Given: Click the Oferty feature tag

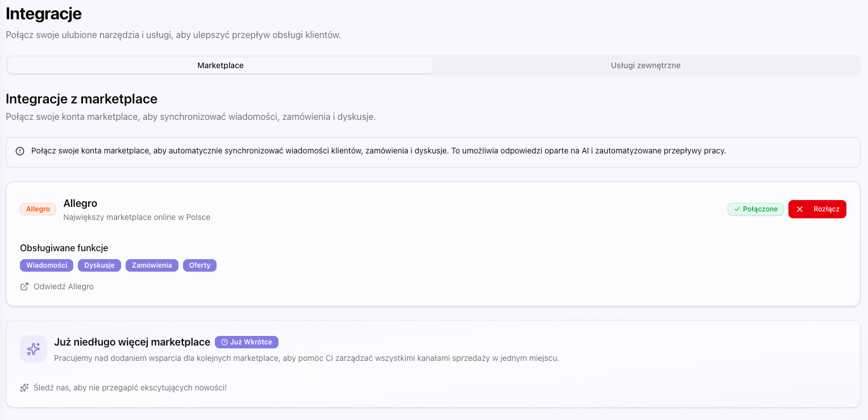Looking at the screenshot, I should [x=200, y=265].
